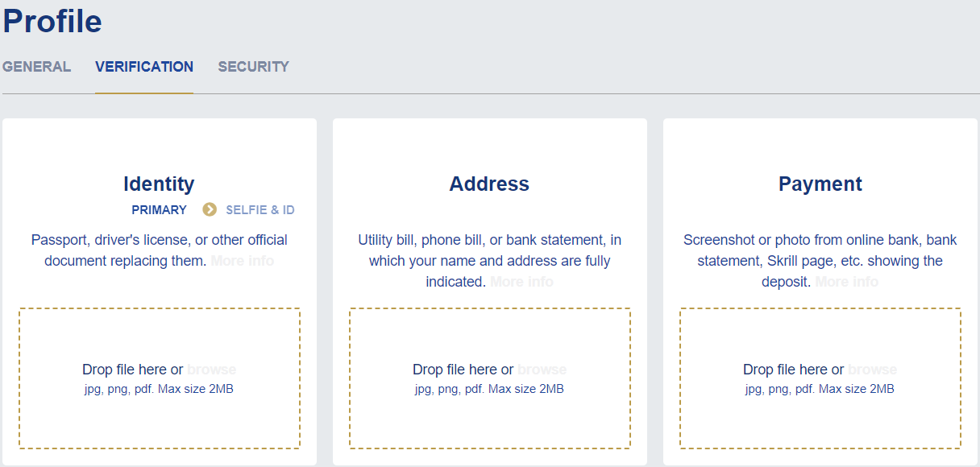
Task: Click the gold chevron arrow beside PRIMARY
Action: [210, 210]
